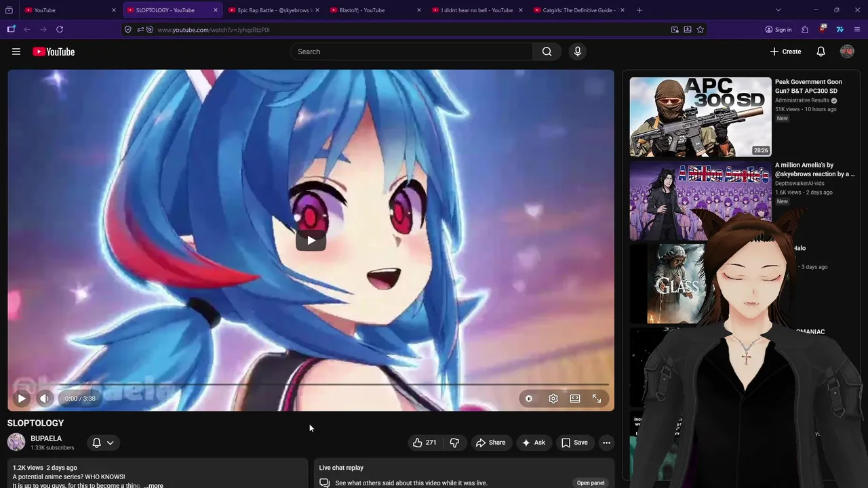Open the browser application menu
This screenshot has width=868, height=488.
pyautogui.click(x=857, y=30)
